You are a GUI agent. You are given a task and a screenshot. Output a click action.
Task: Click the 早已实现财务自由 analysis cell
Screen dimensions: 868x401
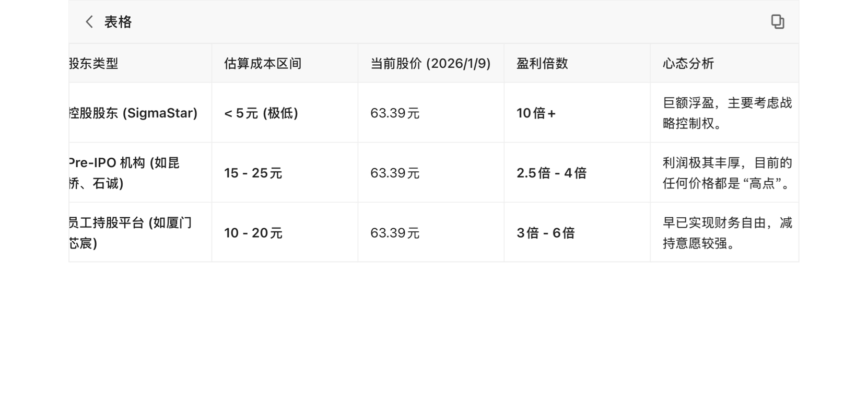(727, 233)
